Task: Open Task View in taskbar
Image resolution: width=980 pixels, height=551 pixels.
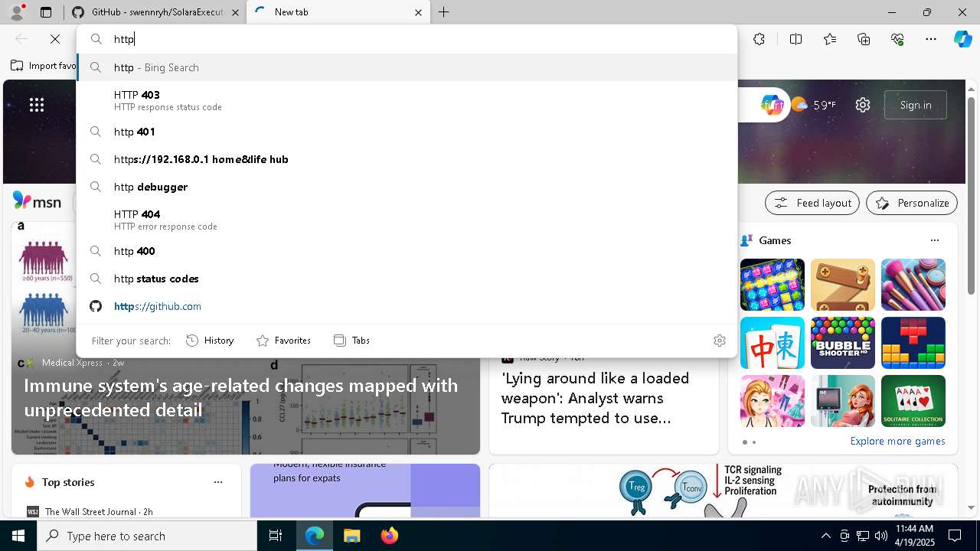Action: coord(276,536)
